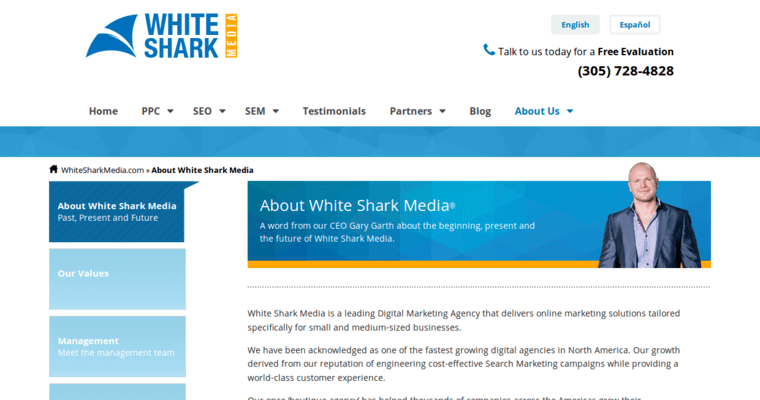Open the About Us dropdown menu
Viewport: 760px width, 400px height.
point(543,111)
